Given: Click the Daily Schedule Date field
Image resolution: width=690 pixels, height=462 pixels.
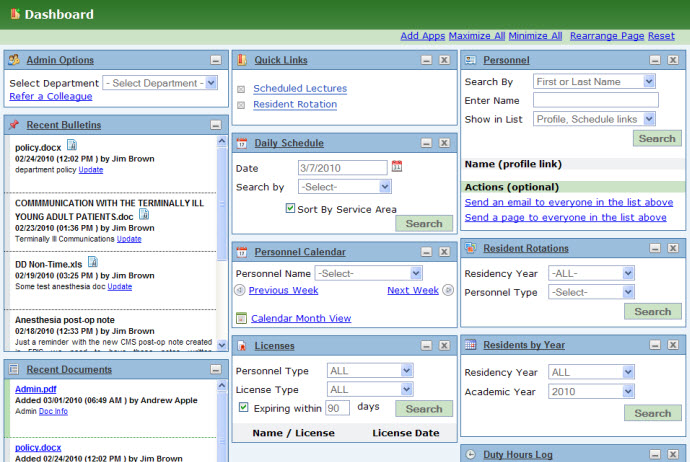Looking at the screenshot, I should tap(342, 168).
